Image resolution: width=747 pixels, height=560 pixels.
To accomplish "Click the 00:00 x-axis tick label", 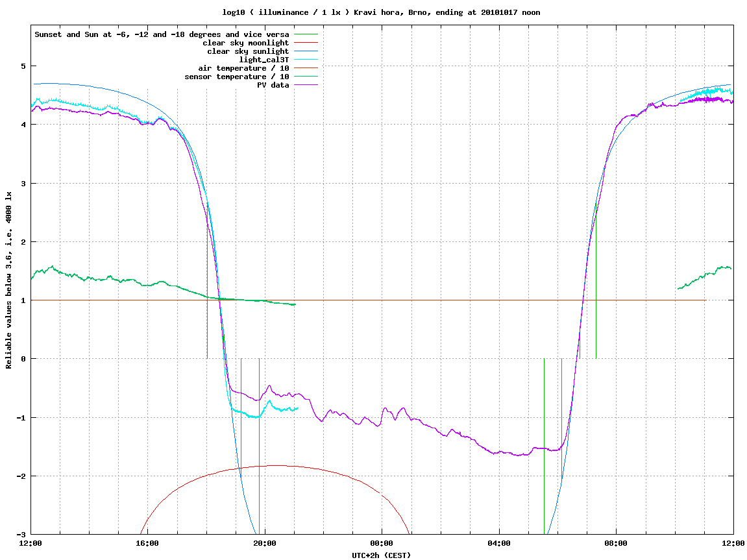I will [382, 543].
